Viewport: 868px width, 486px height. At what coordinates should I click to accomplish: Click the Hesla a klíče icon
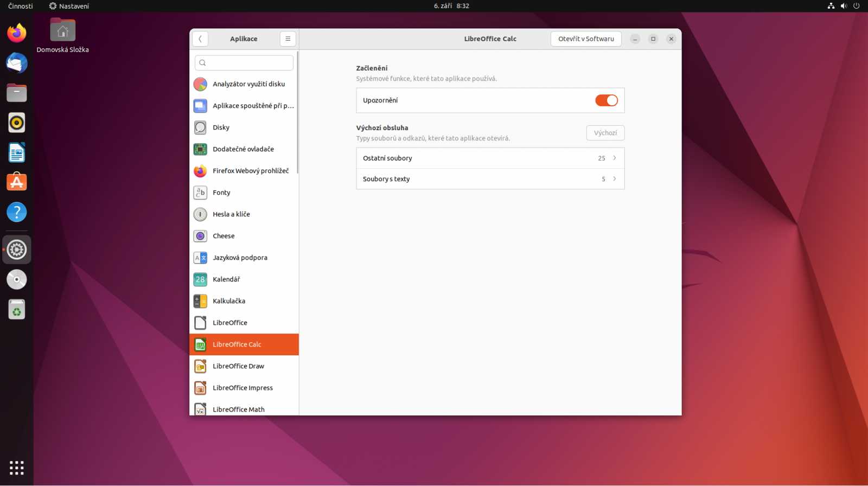coord(200,214)
